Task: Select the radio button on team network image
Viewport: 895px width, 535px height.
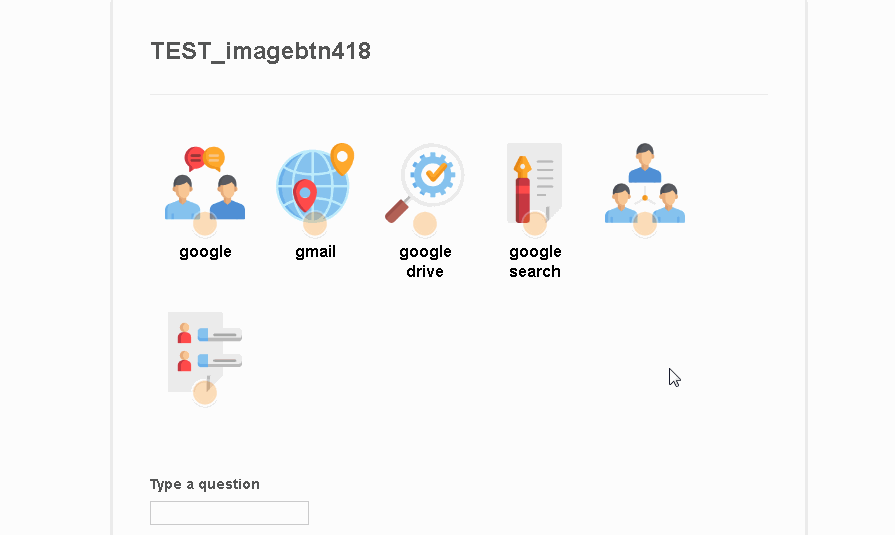Action: (645, 224)
